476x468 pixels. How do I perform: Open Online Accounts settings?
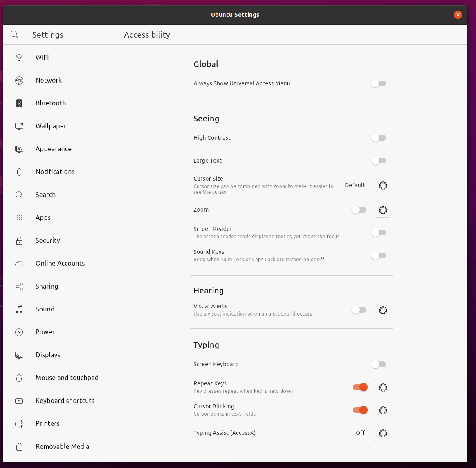tap(60, 264)
